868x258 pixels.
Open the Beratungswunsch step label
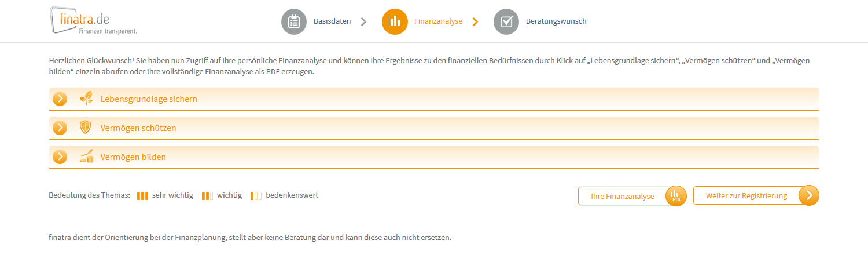pyautogui.click(x=556, y=21)
